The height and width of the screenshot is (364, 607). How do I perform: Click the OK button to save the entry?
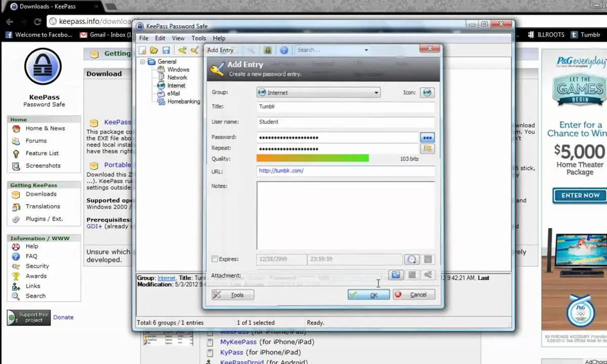tap(368, 295)
